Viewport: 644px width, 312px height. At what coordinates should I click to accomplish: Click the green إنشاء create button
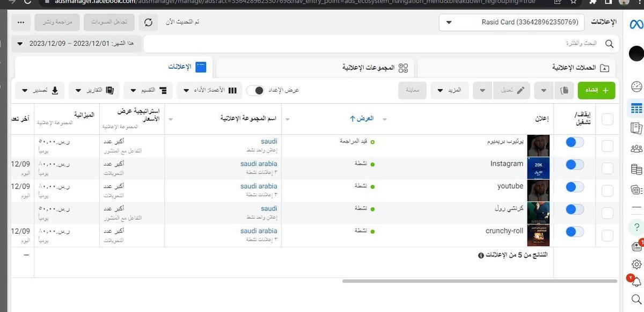click(x=596, y=90)
